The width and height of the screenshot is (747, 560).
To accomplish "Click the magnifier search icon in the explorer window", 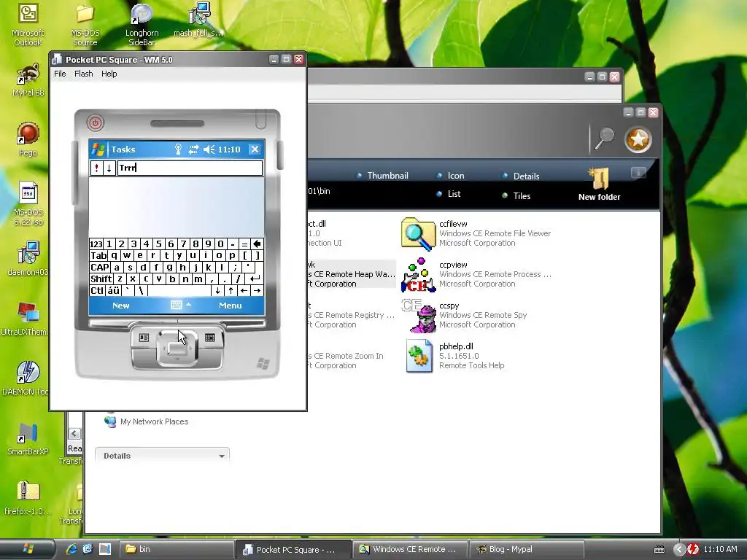I will (x=604, y=139).
